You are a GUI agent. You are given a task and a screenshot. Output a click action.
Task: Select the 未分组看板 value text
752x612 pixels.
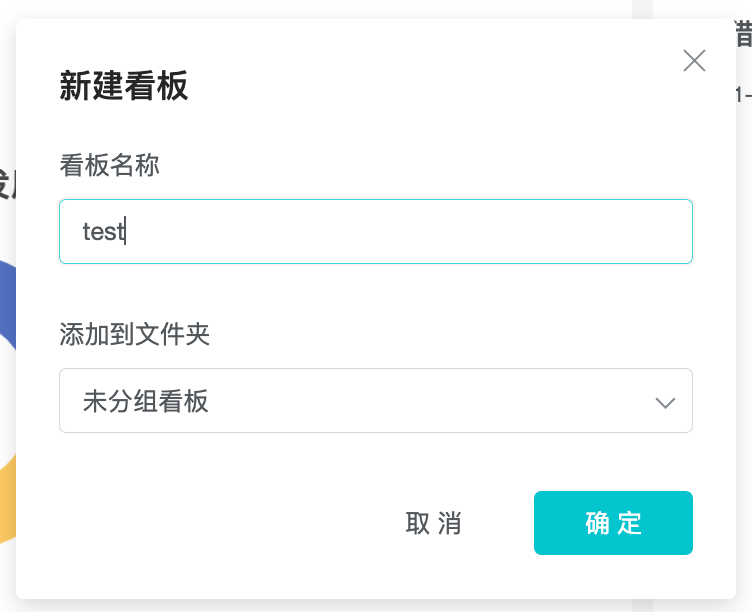pyautogui.click(x=146, y=401)
